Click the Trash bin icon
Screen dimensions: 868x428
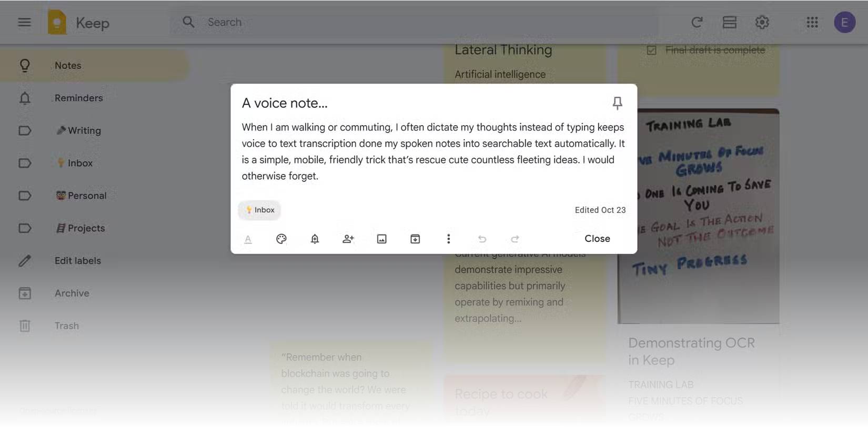(x=25, y=326)
